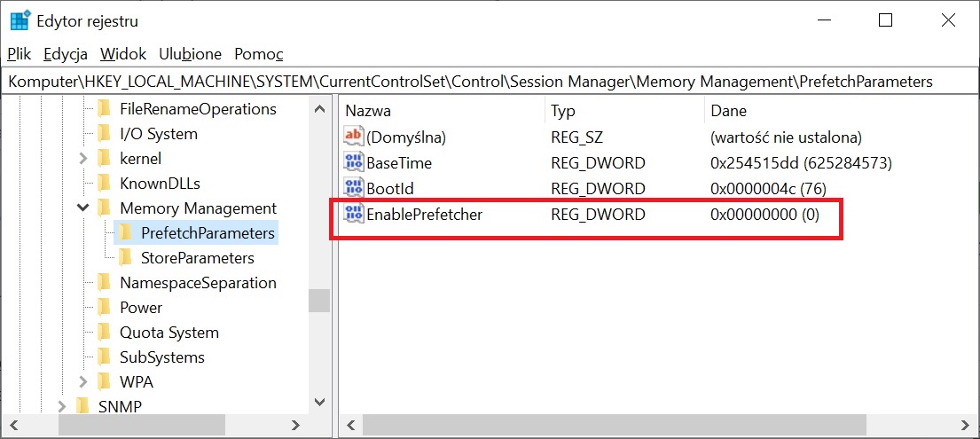This screenshot has width=980, height=439.
Task: Select the PrefetchParameters folder icon
Action: (x=126, y=233)
